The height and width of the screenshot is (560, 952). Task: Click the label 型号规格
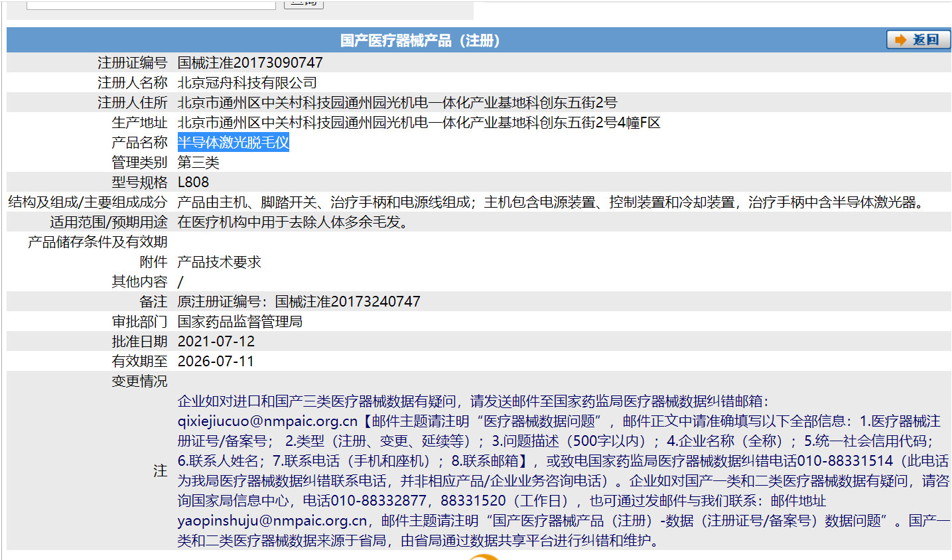tap(139, 182)
